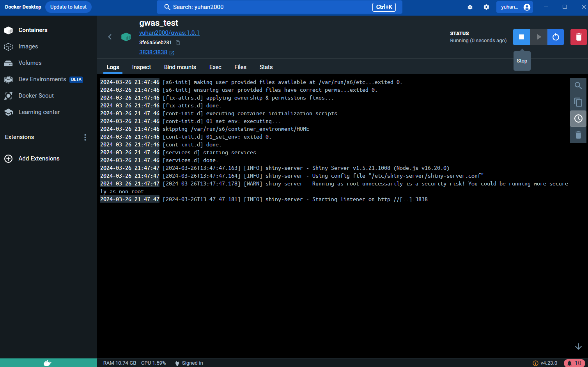Search within the container logs
The width and height of the screenshot is (588, 367).
[578, 86]
